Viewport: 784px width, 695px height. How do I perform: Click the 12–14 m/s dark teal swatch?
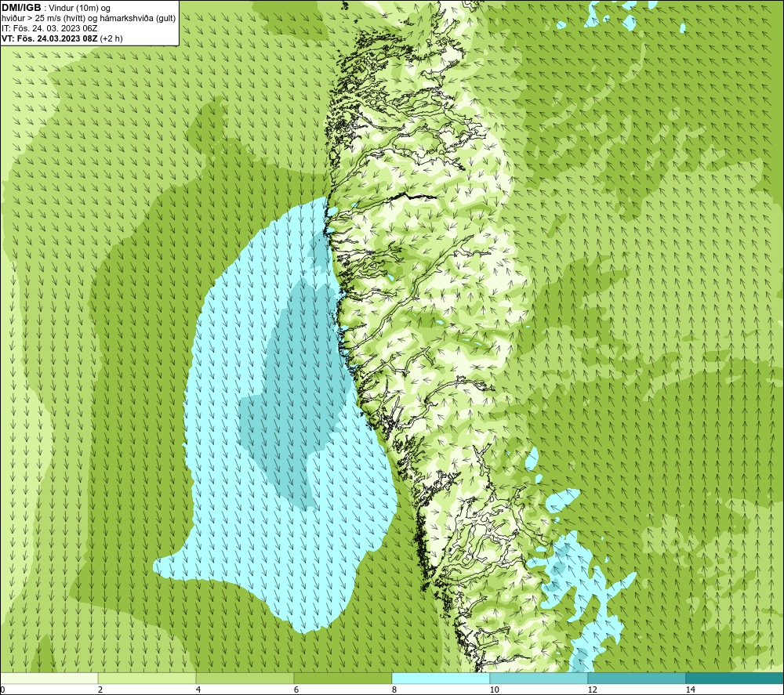click(637, 678)
